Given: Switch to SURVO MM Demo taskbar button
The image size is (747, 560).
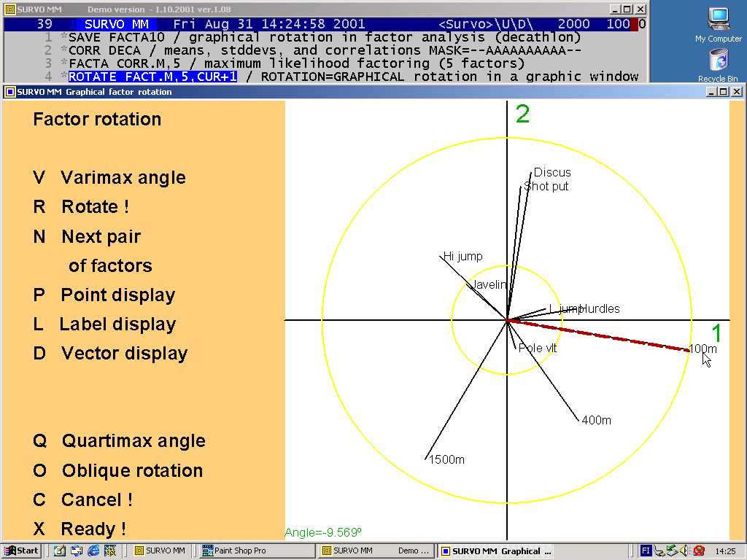Looking at the screenshot, I should [376, 551].
